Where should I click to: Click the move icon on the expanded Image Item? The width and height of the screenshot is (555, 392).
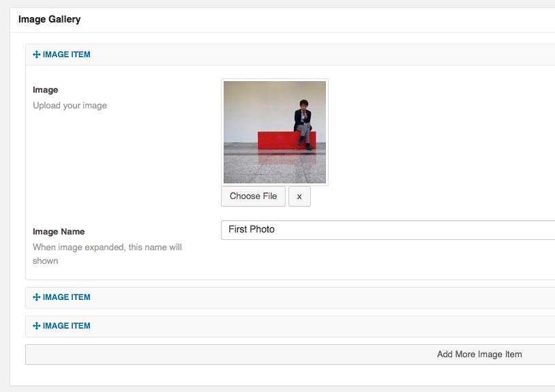click(37, 55)
